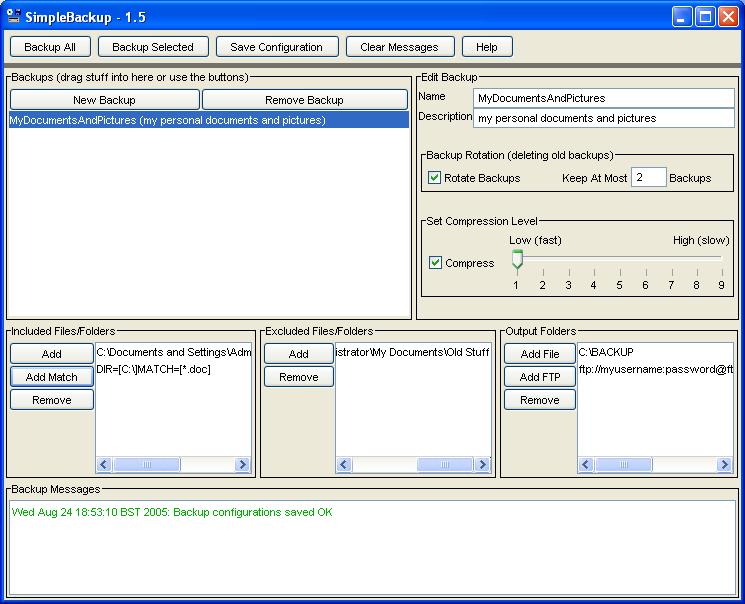
Task: Click the SimpleBackup title bar app icon
Action: 14,17
